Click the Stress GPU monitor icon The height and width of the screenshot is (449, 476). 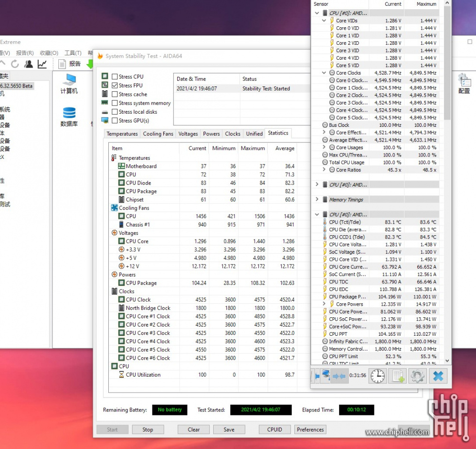pyautogui.click(x=105, y=121)
